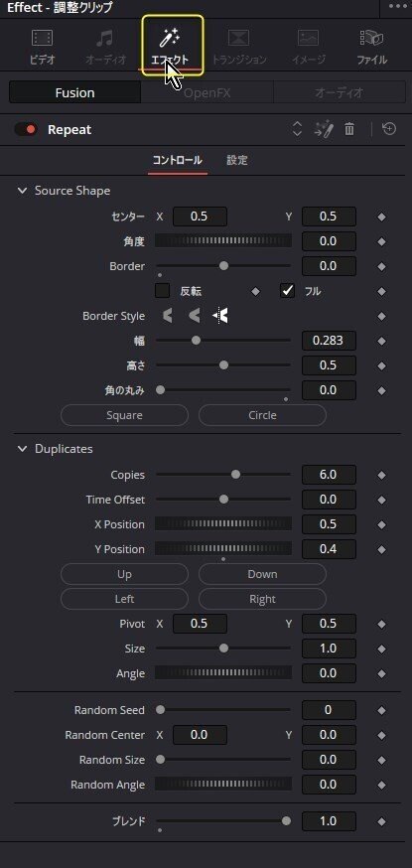Viewport: 412px width, 868px height.
Task: Uncheck the フル checkbox
Action: coord(287,291)
